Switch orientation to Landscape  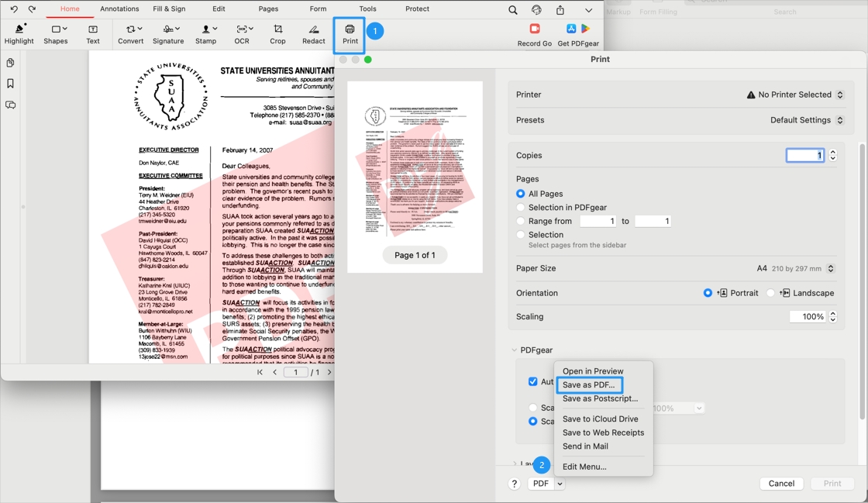771,292
